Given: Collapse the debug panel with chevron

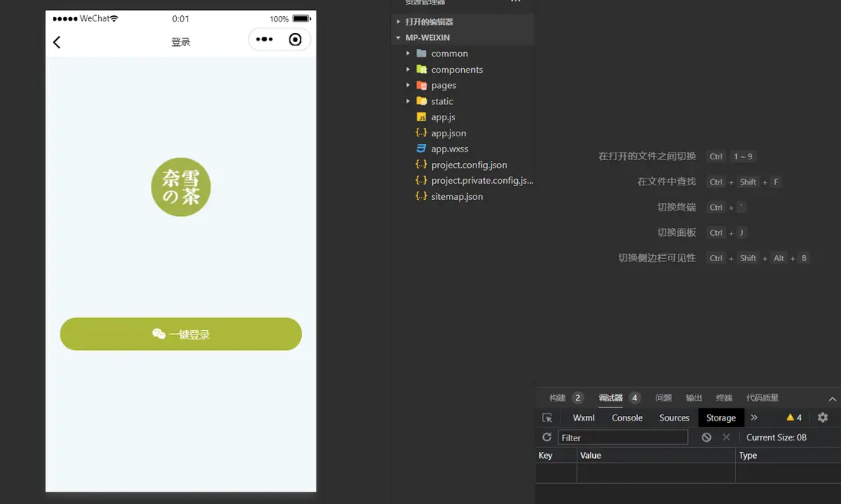Looking at the screenshot, I should click(832, 399).
